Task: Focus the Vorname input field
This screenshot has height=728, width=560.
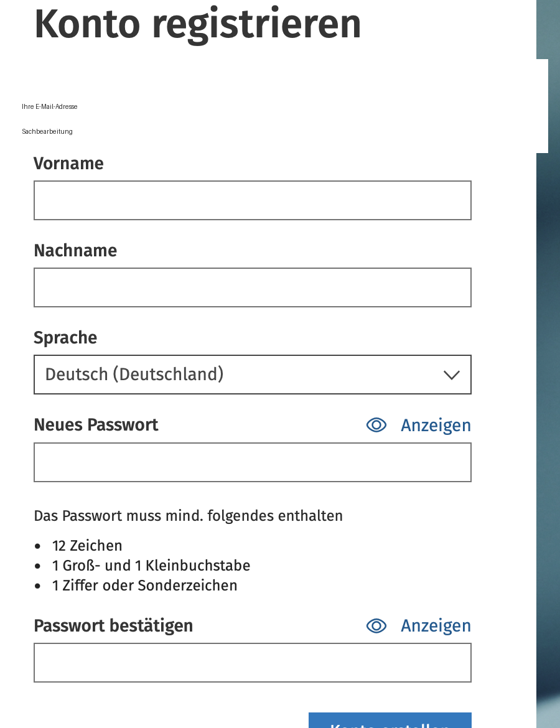Action: tap(253, 200)
